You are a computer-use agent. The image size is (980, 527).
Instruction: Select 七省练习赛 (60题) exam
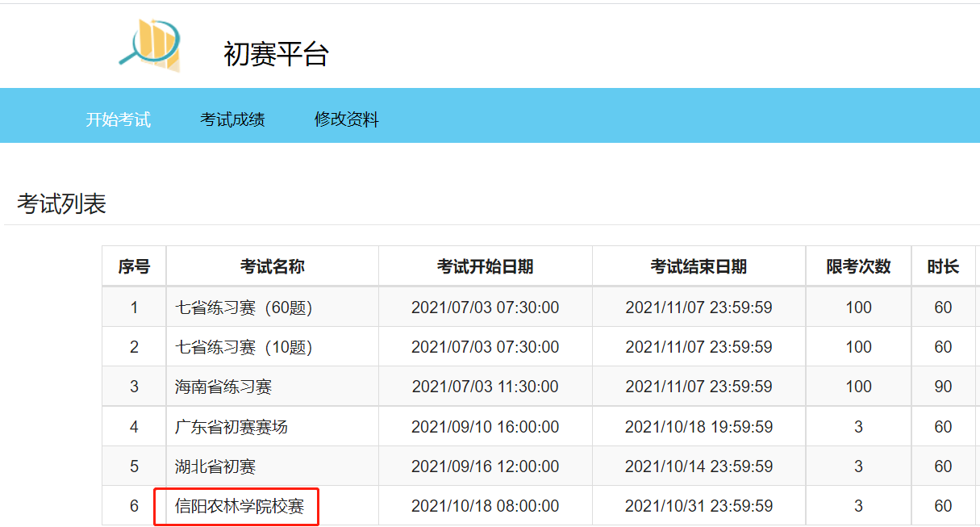[244, 307]
